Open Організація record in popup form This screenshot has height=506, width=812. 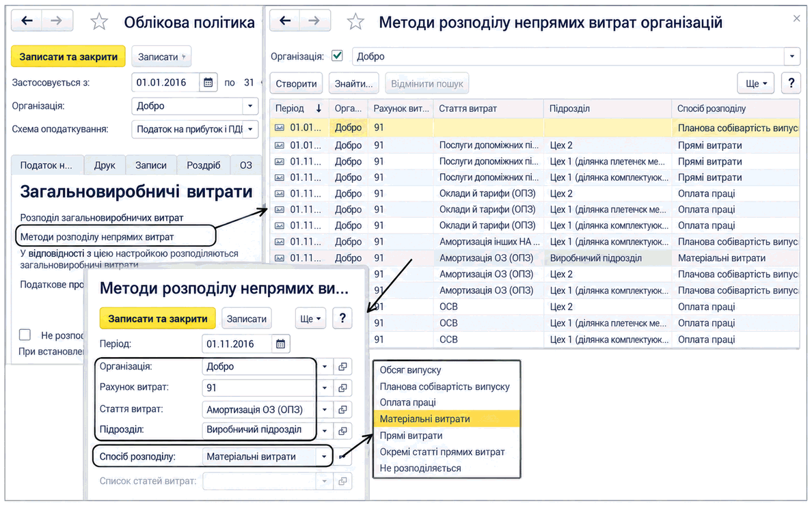[342, 366]
